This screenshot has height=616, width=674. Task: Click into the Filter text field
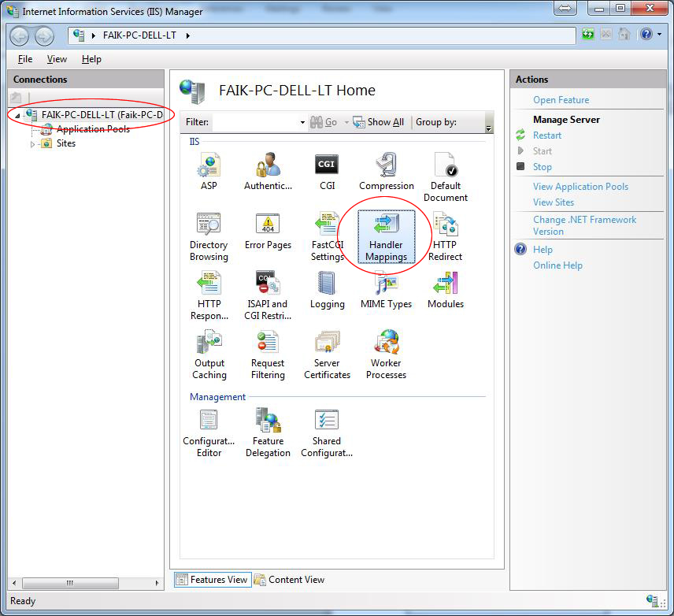point(256,123)
